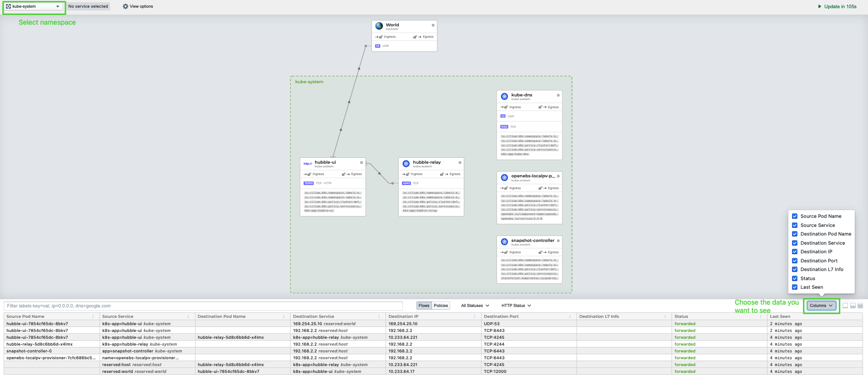
Task: Select the Flows tab
Action: coord(424,306)
